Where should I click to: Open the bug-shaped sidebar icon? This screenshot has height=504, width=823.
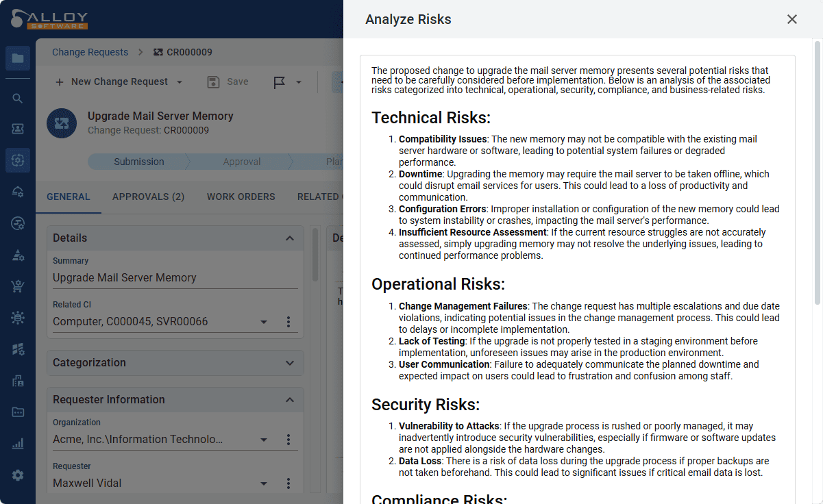(18, 318)
